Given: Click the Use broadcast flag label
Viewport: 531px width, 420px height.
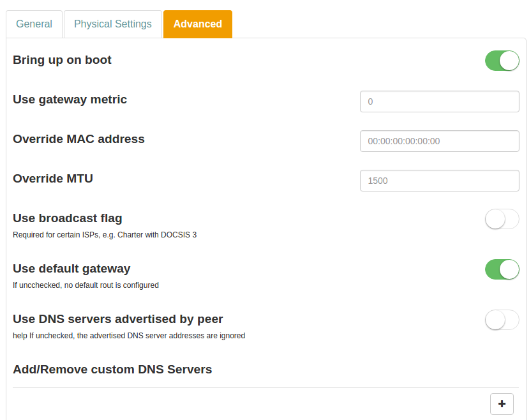Looking at the screenshot, I should click(x=67, y=218).
